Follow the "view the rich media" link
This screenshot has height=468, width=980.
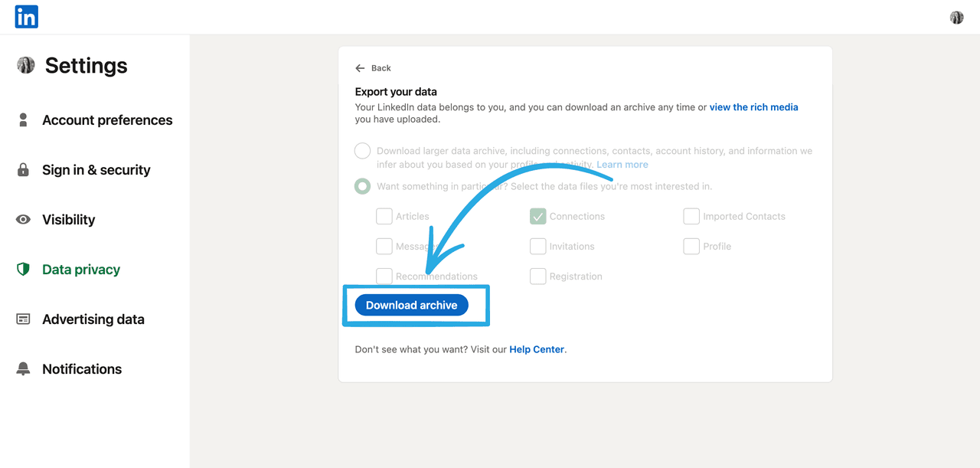coord(753,107)
